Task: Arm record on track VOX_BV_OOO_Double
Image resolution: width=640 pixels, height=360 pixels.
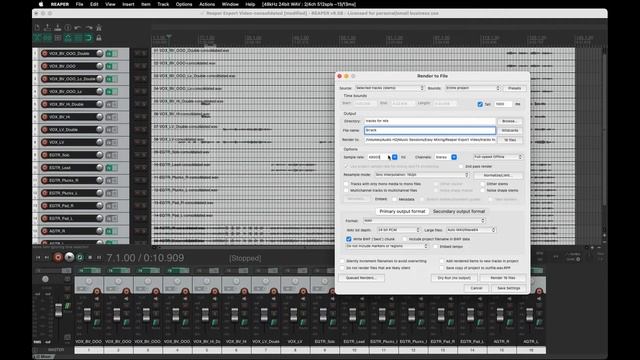Action: point(45,53)
